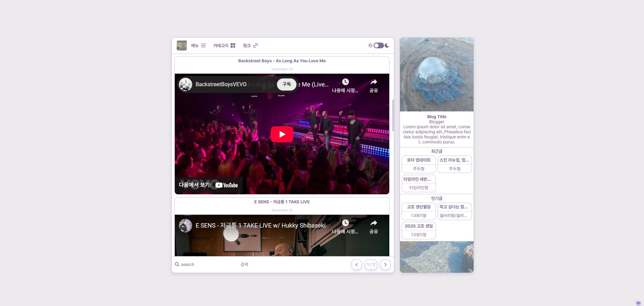Click November 23 post date
Screen dimensions: 644x306
[282, 69]
